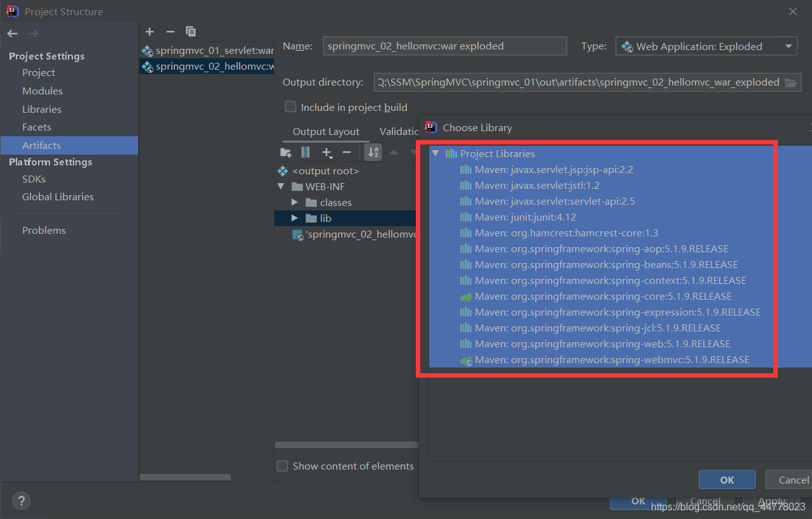Screen dimensions: 812x519
Task: Click the artifact Name input field
Action: click(444, 46)
